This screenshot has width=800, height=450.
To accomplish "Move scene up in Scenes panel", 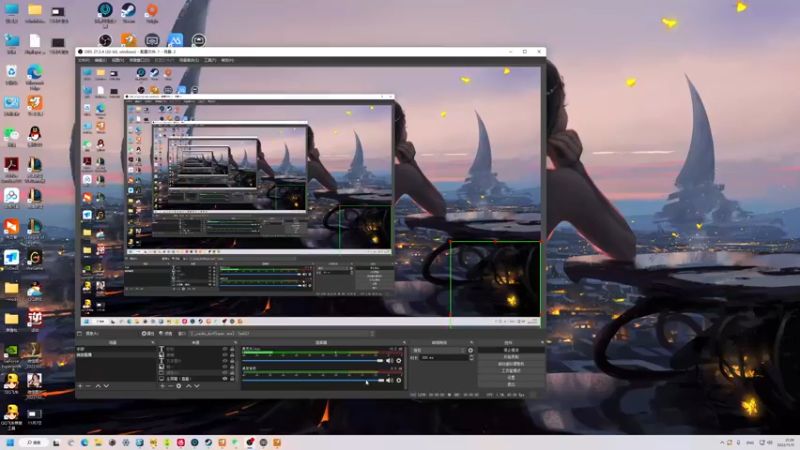I will click(x=98, y=386).
